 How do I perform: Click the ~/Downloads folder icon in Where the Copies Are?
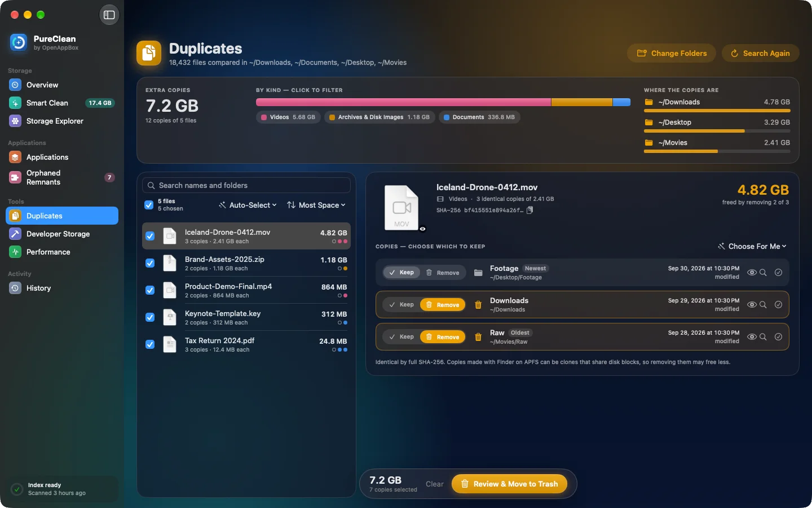click(x=649, y=102)
